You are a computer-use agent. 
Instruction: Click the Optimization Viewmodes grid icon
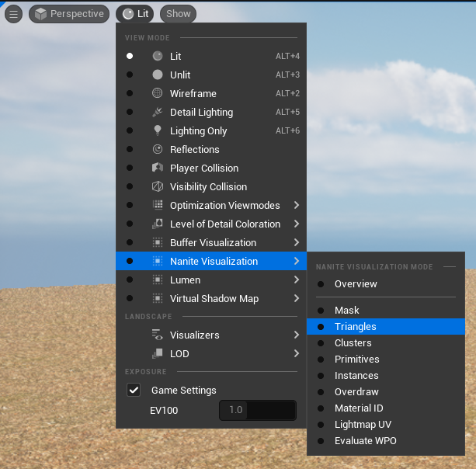158,205
